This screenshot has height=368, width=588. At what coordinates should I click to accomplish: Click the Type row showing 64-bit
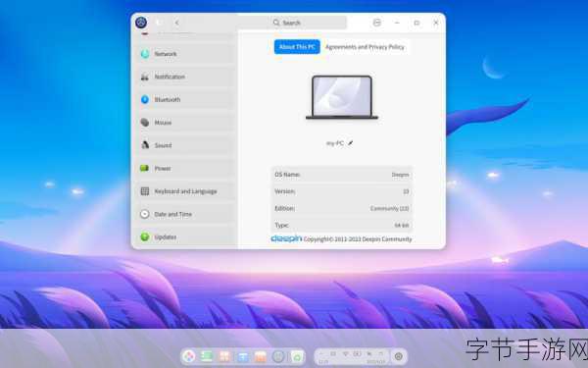[342, 225]
